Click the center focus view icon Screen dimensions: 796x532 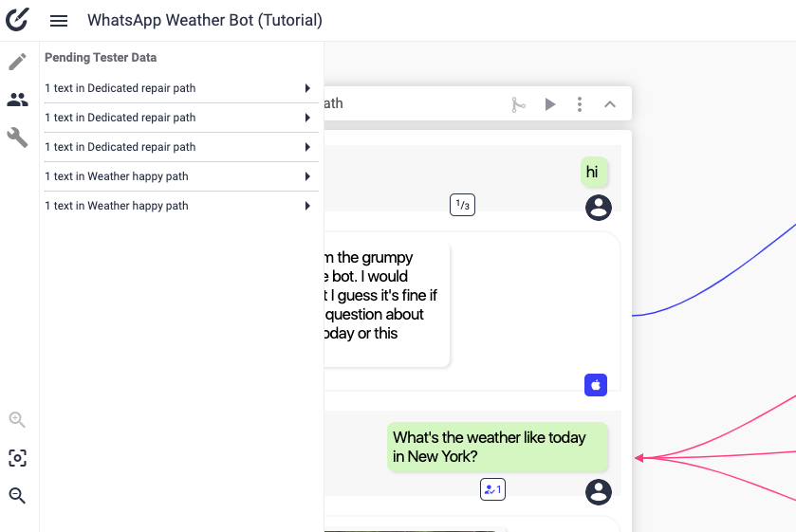17,458
